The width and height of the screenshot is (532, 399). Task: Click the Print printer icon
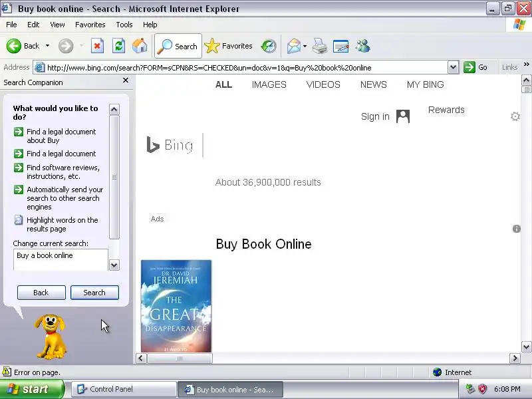click(x=320, y=46)
